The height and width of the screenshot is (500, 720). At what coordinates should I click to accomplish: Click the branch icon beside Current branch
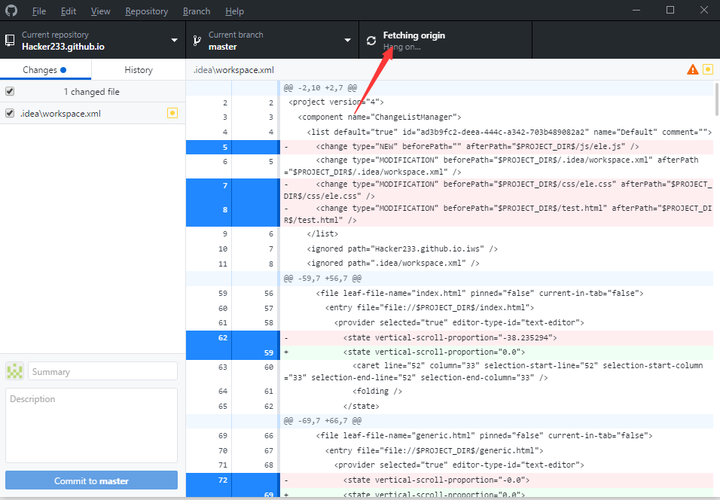pyautogui.click(x=197, y=40)
